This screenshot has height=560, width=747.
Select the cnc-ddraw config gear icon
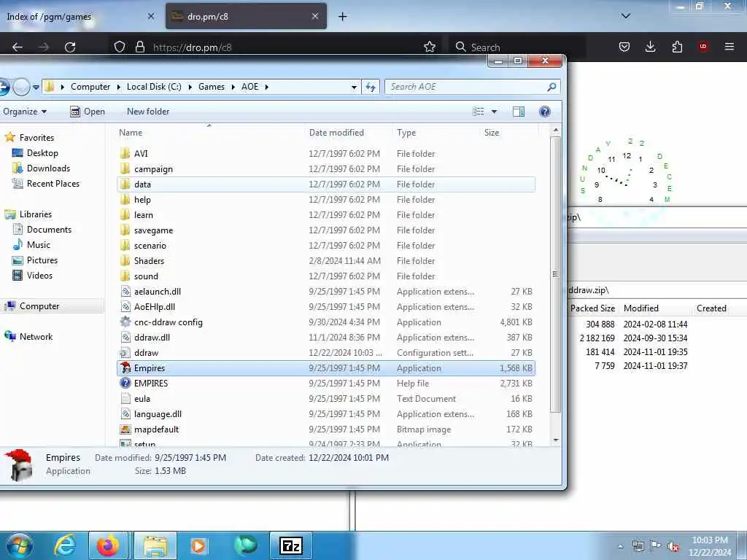[x=125, y=322]
